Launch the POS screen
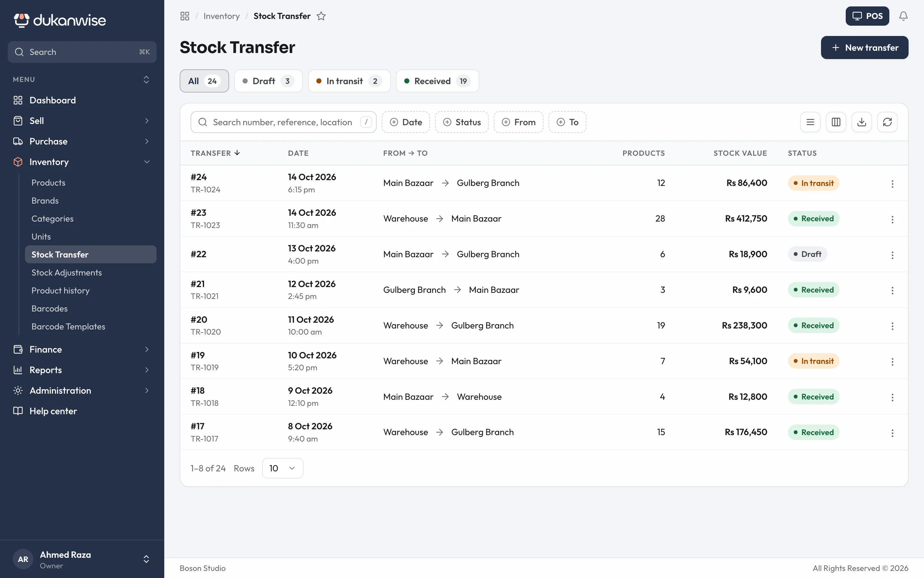Screen dimensions: 924x578 click(x=867, y=16)
